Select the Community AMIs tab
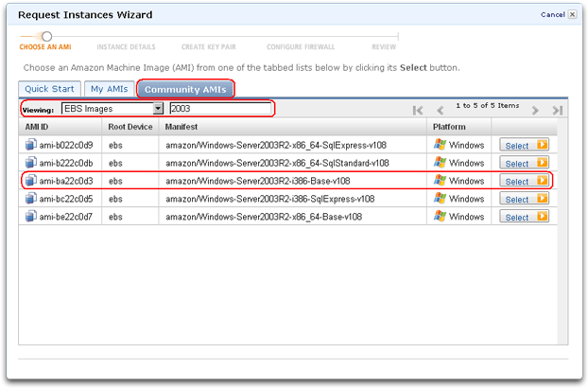Viewport: 588px width, 388px height. (x=185, y=89)
